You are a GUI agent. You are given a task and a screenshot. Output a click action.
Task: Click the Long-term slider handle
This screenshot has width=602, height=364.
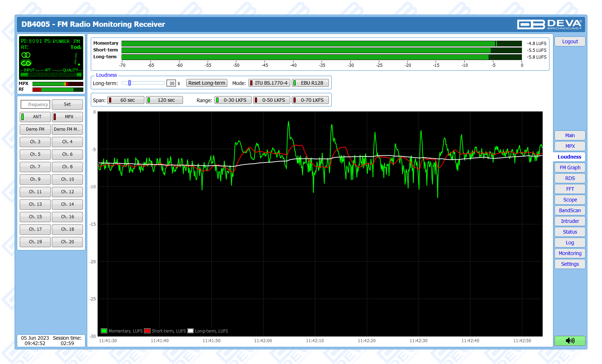pyautogui.click(x=129, y=83)
